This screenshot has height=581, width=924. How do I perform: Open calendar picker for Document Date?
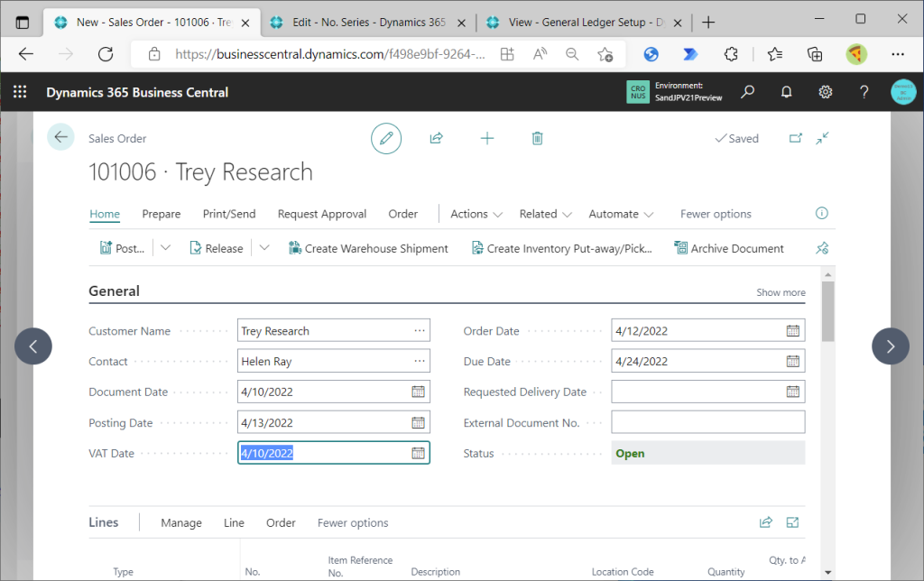pos(419,392)
